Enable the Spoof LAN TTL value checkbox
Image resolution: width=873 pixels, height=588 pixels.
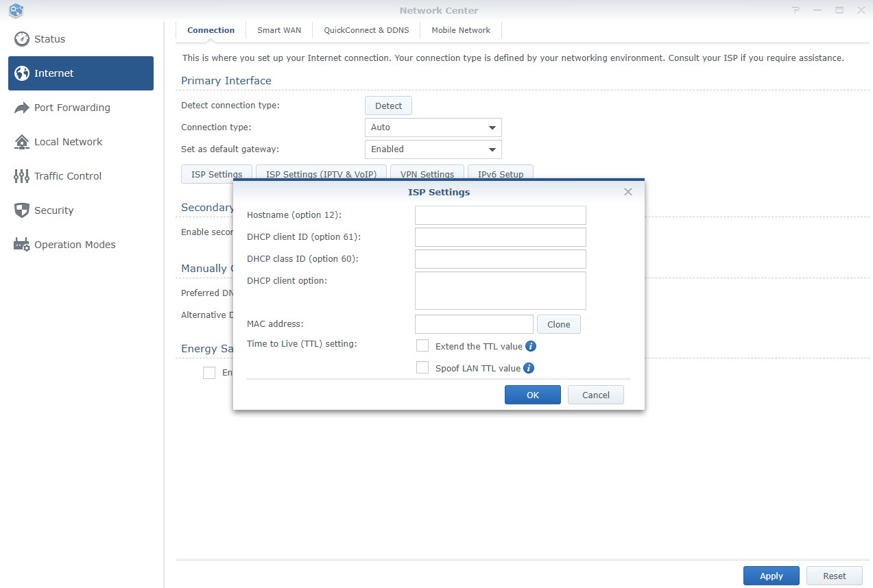(x=422, y=368)
